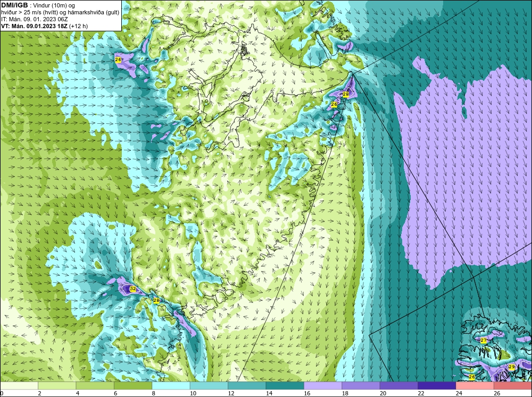Click the '4' tick on the color scale

tap(78, 393)
